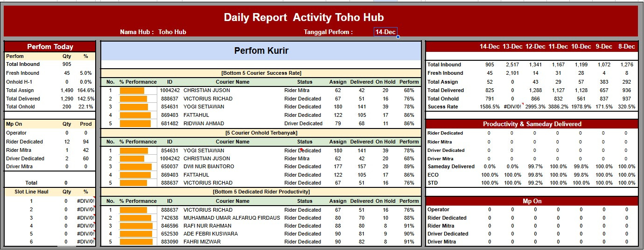Select courier RAFI NUR RAHMAN
644x250 pixels.
pyautogui.click(x=207, y=226)
